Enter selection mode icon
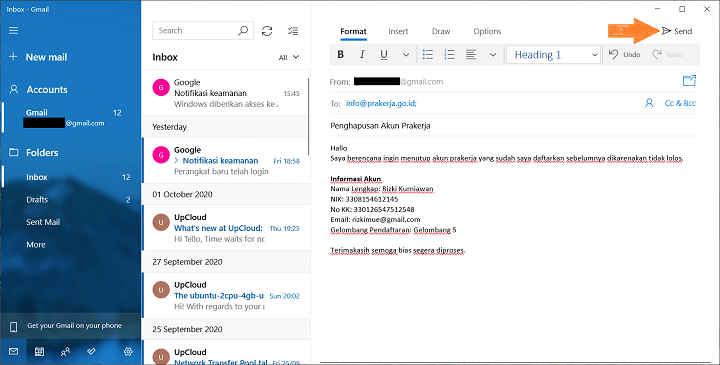Screen dimensions: 720x365 point(292,31)
